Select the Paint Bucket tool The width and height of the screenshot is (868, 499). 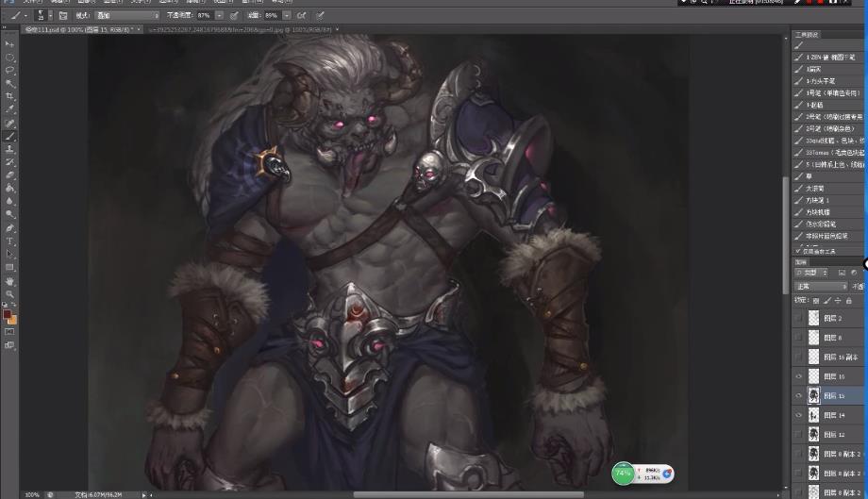coord(9,189)
